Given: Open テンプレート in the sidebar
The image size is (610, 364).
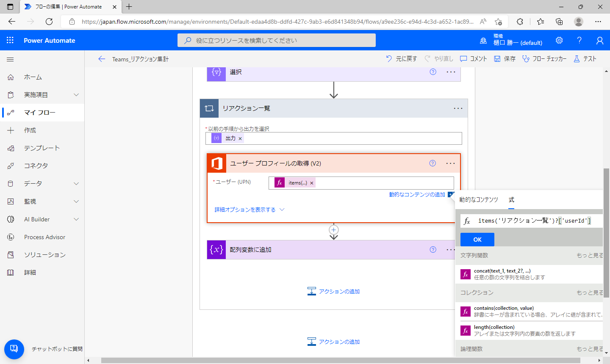Looking at the screenshot, I should tap(42, 148).
